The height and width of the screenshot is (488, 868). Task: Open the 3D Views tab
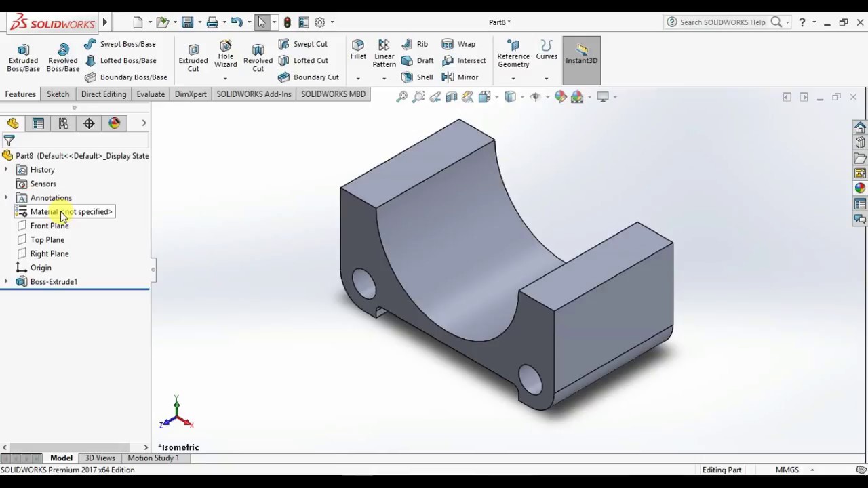[x=100, y=458]
